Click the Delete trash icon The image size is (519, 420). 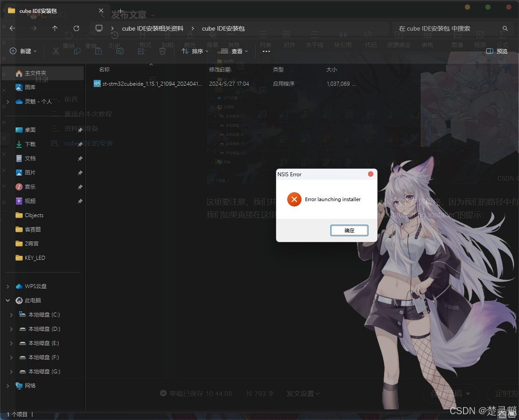(x=162, y=51)
